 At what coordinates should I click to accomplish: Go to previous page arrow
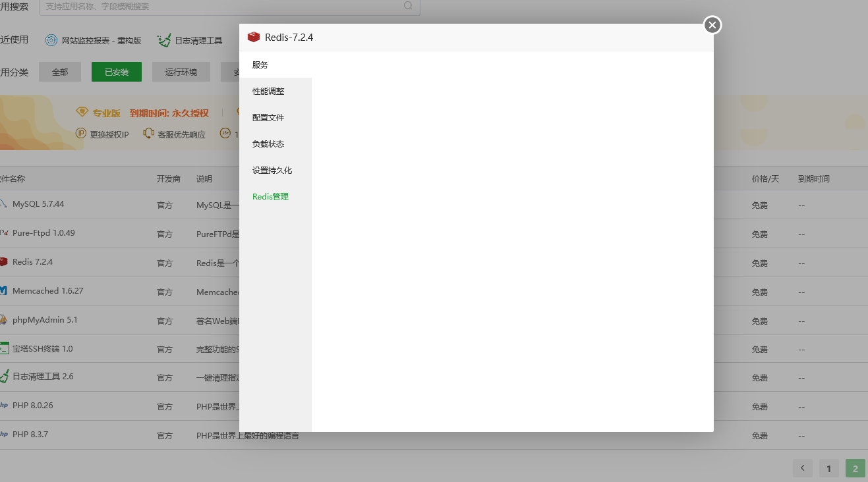click(x=803, y=468)
